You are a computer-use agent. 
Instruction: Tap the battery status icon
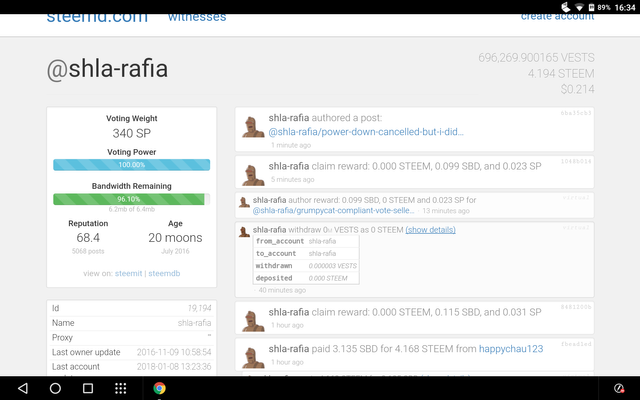591,7
